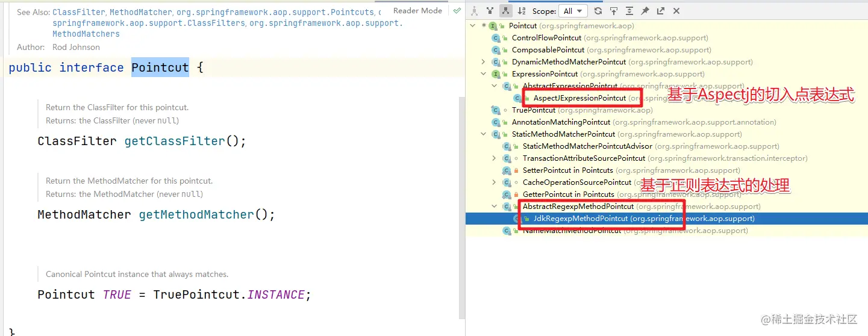This screenshot has width=868, height=336.
Task: Select AnnotationMatchingPointcut row
Action: click(667, 122)
